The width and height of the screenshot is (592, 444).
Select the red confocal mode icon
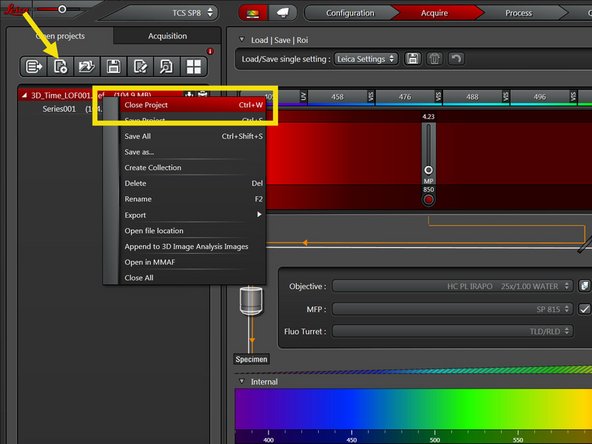point(253,13)
